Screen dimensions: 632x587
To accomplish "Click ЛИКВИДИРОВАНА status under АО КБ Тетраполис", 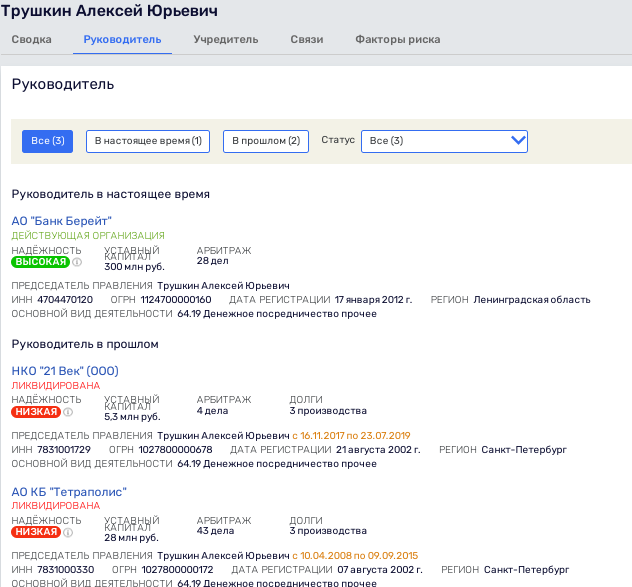I will 56,506.
